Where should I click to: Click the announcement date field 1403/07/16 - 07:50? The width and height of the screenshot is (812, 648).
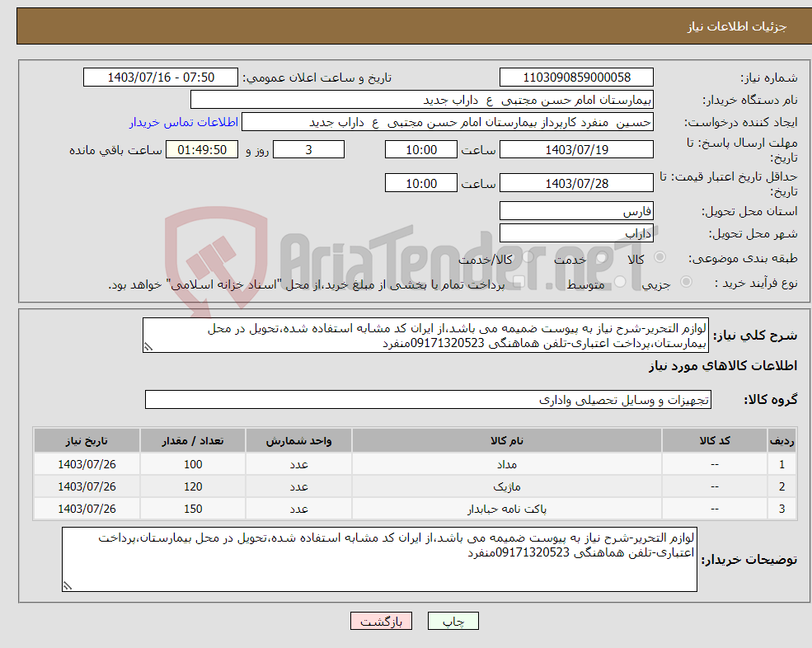coord(161,77)
